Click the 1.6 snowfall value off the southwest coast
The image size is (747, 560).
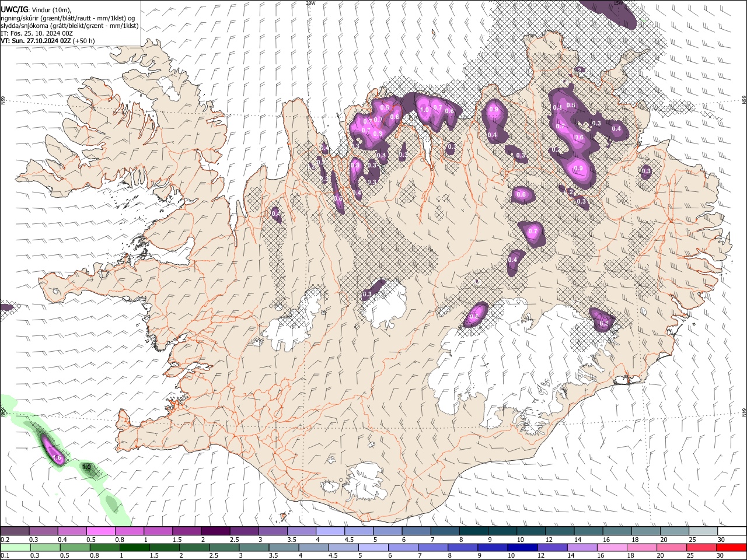(57, 459)
